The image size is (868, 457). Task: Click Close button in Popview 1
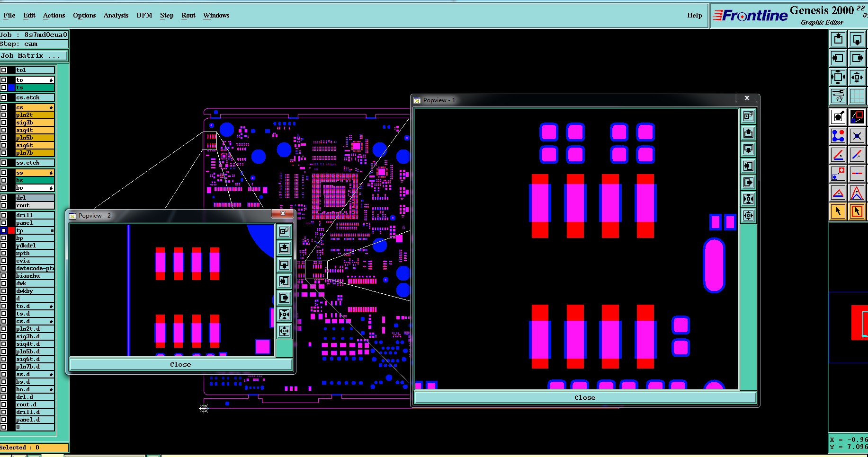coord(585,397)
